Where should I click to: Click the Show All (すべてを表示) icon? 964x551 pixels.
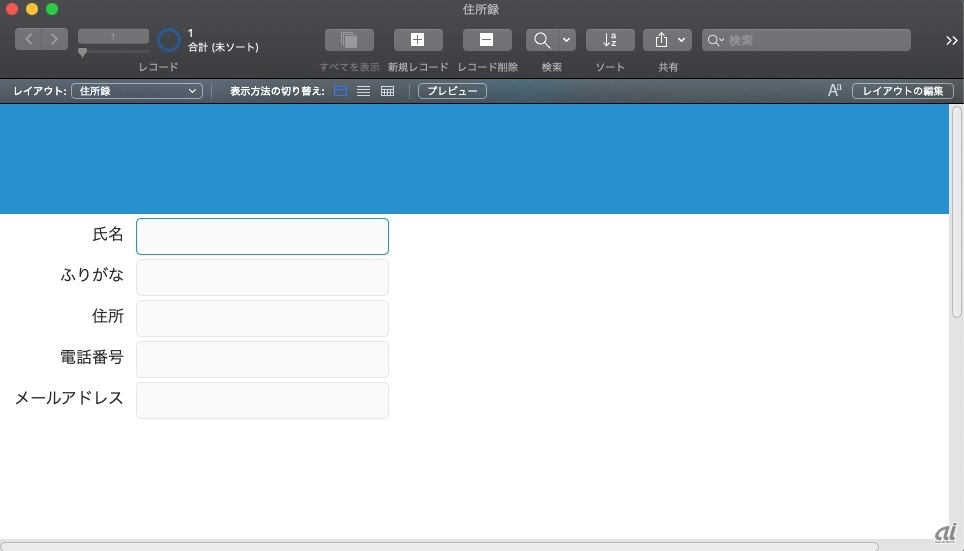click(349, 40)
